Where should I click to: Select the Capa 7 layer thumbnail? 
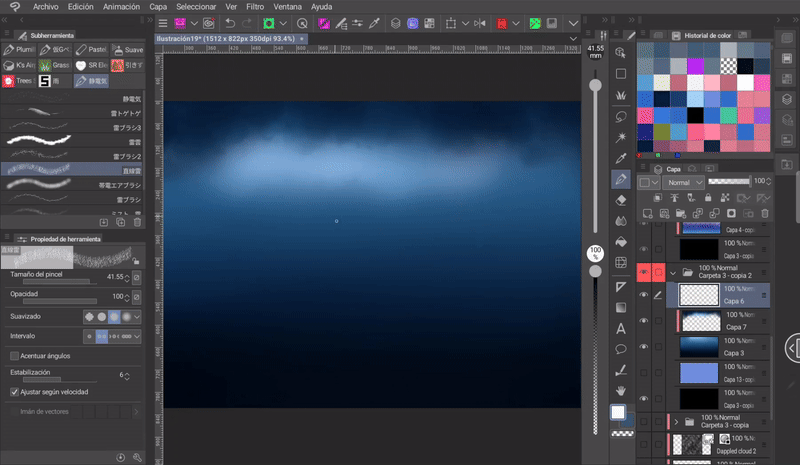point(701,321)
